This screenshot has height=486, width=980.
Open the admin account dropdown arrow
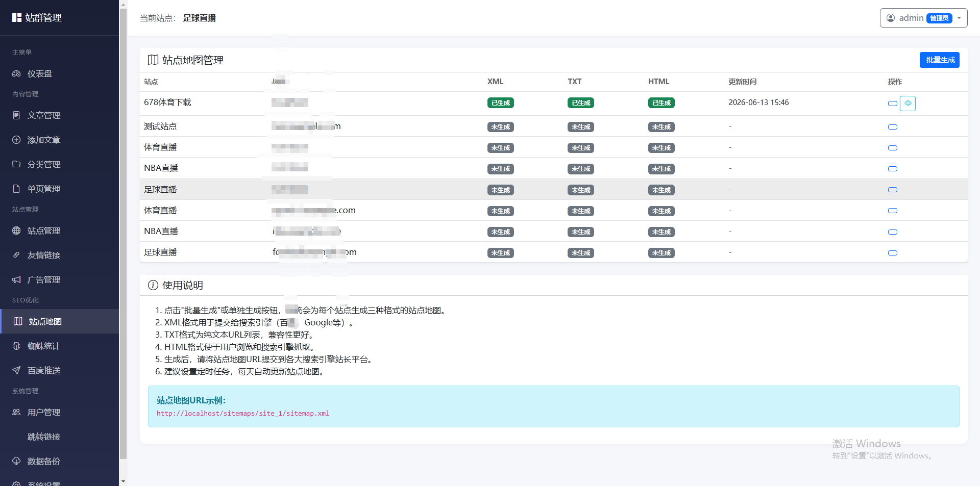click(x=959, y=18)
